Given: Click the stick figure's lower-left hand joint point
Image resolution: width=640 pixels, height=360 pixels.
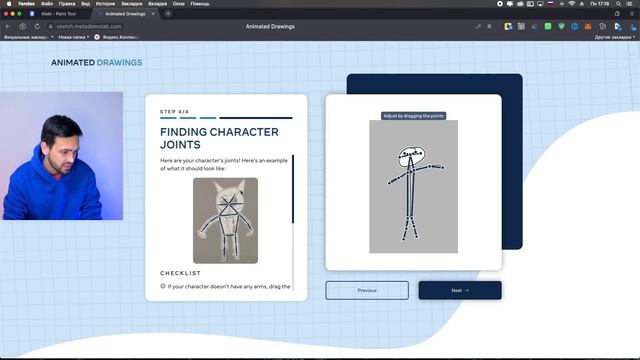Looking at the screenshot, I should point(389,183).
